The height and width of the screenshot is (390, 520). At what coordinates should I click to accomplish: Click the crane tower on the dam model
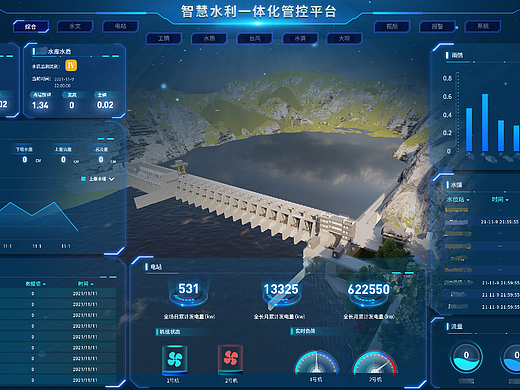pyautogui.click(x=180, y=168)
